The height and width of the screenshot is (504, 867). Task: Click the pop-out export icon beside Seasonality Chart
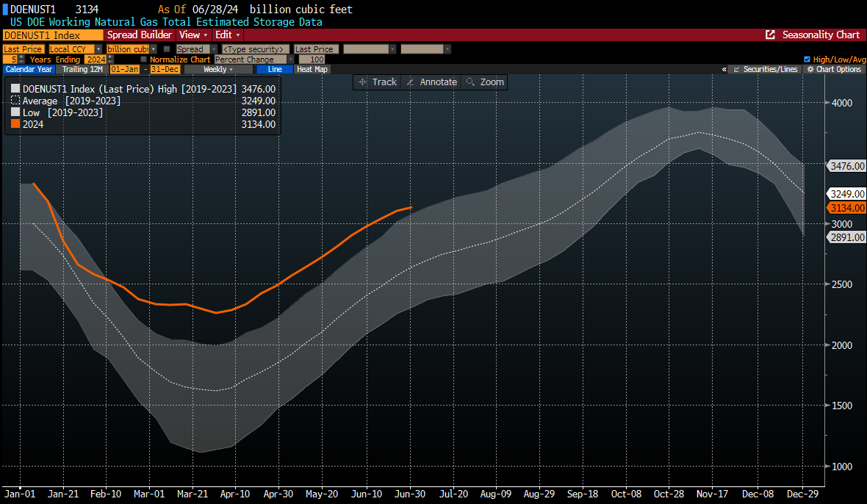point(770,35)
